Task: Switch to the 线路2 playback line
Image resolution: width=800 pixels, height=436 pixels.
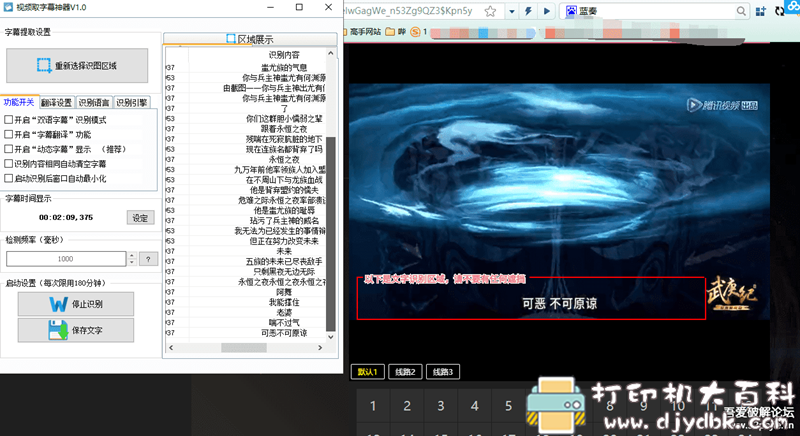Action: pyautogui.click(x=405, y=372)
